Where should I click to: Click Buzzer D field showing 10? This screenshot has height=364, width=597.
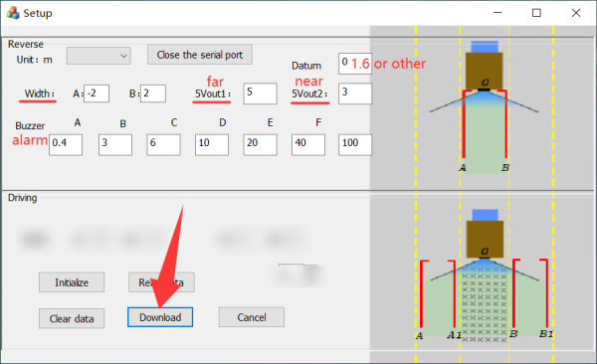click(212, 144)
